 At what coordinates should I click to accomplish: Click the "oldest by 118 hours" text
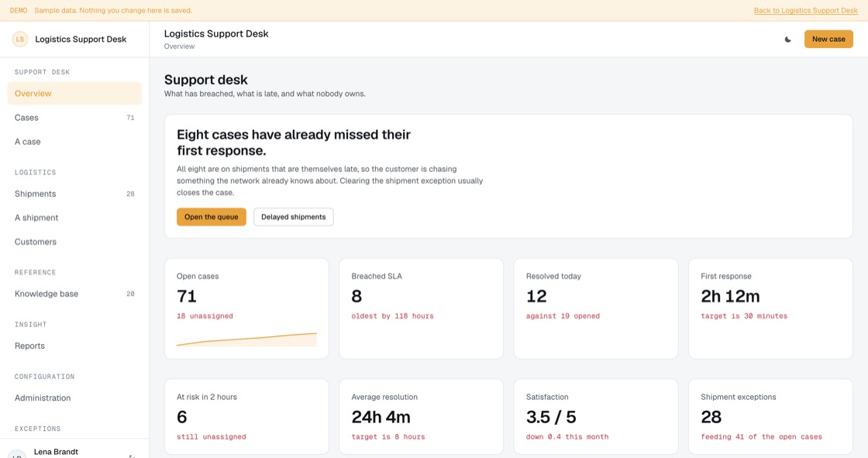coord(392,316)
